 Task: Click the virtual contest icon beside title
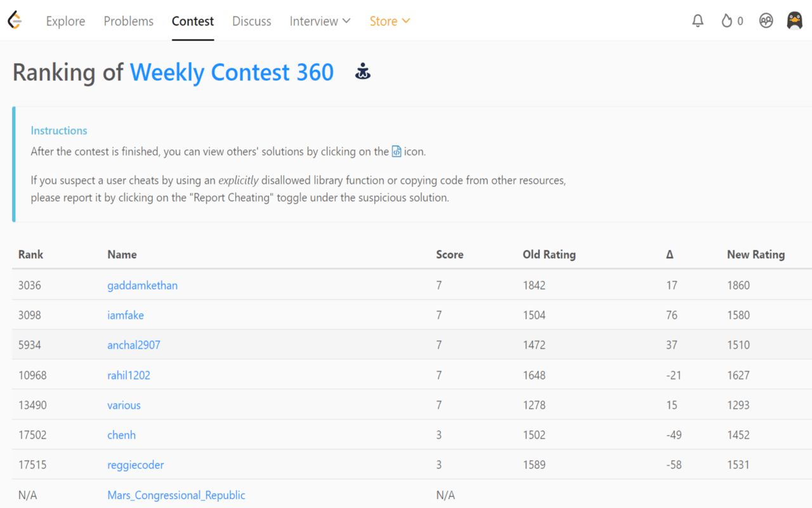tap(363, 72)
